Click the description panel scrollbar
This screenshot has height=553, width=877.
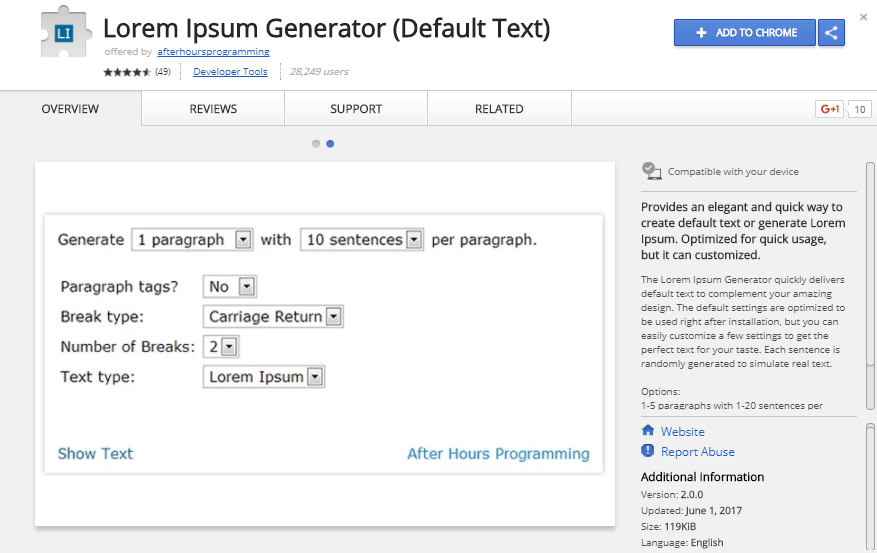point(870,286)
